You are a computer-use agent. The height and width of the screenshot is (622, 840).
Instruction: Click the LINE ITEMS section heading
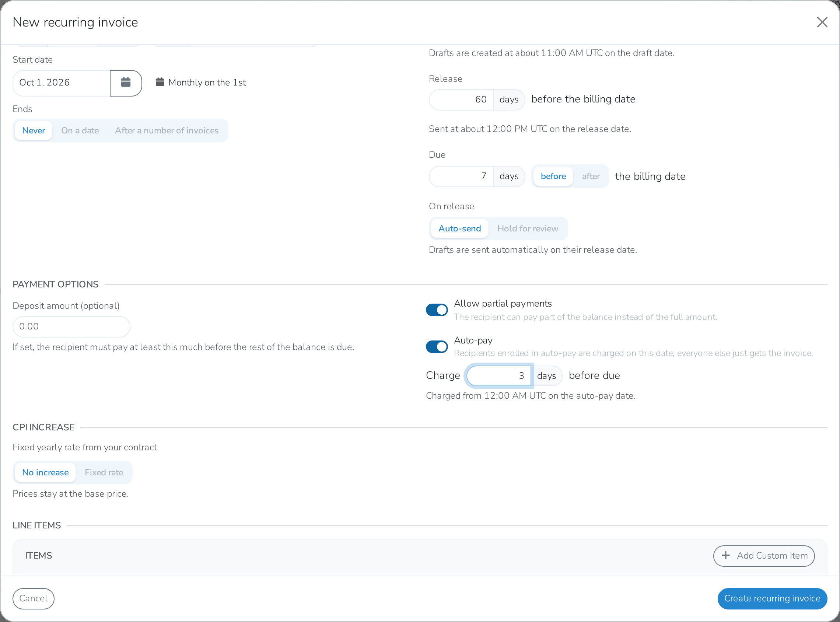(37, 525)
